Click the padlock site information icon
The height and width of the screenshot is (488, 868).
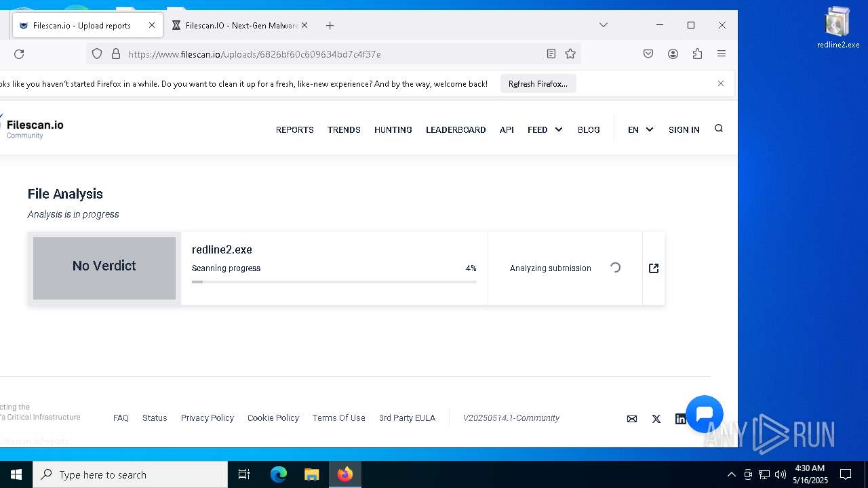[x=115, y=54]
